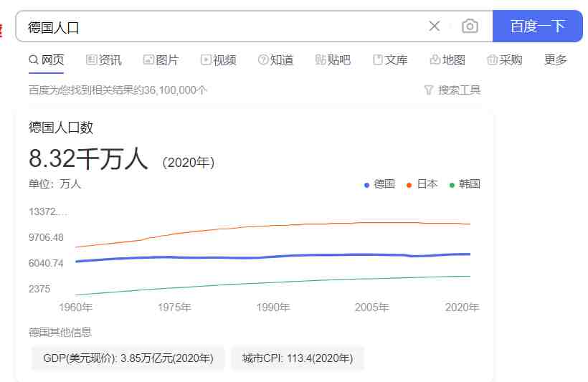Open camera image search icon
Image resolution: width=588 pixels, height=382 pixels.
pyautogui.click(x=470, y=26)
